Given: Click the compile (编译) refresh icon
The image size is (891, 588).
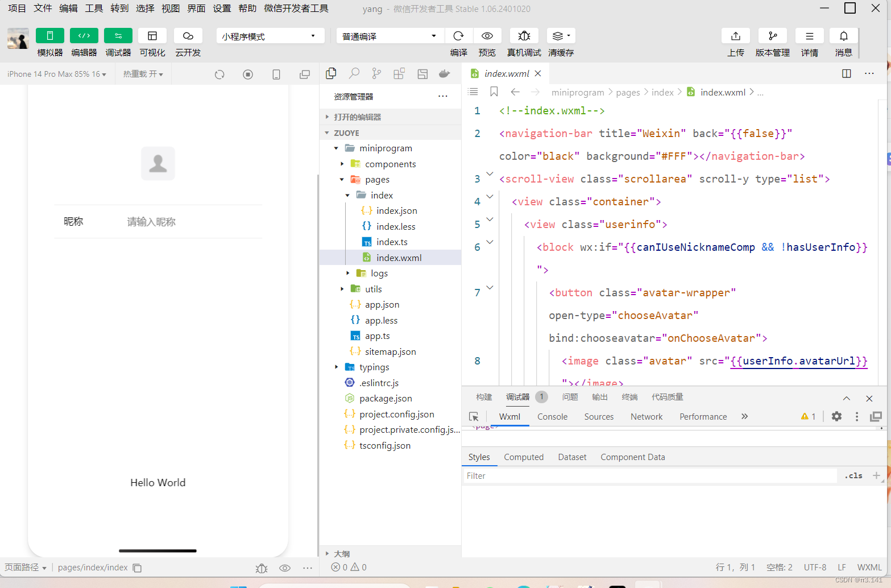Looking at the screenshot, I should click(x=458, y=36).
